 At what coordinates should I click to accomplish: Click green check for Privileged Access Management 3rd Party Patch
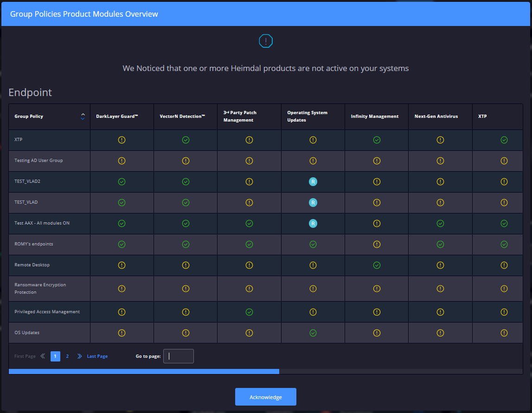249,312
